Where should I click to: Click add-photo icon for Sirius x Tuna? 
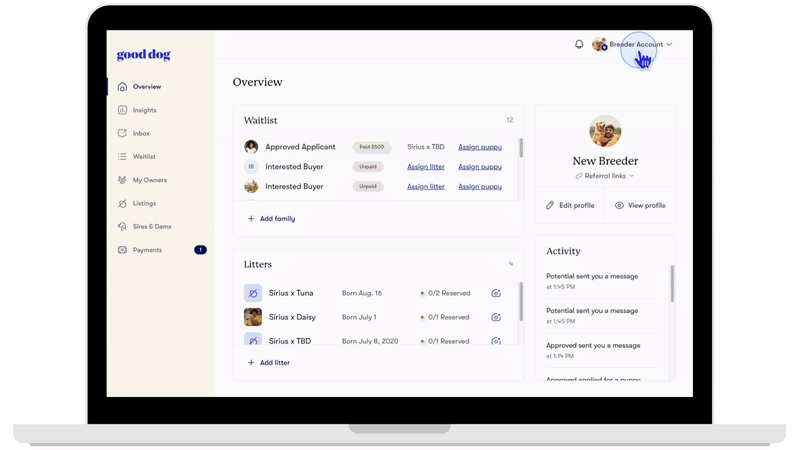tap(496, 293)
